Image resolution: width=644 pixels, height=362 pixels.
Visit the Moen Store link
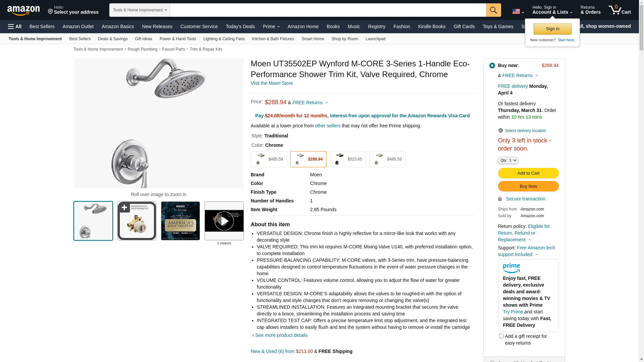click(272, 83)
